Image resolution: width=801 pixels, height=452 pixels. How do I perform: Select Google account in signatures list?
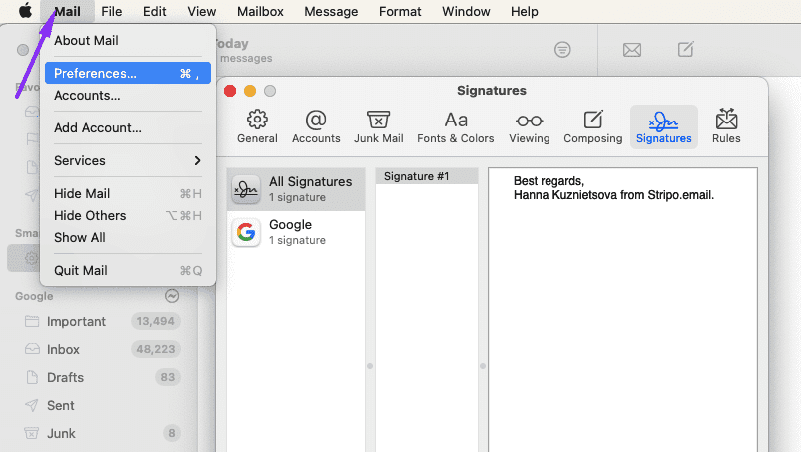click(296, 232)
